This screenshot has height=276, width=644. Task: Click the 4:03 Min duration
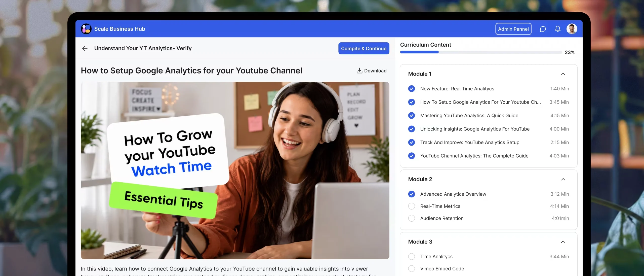click(x=559, y=156)
